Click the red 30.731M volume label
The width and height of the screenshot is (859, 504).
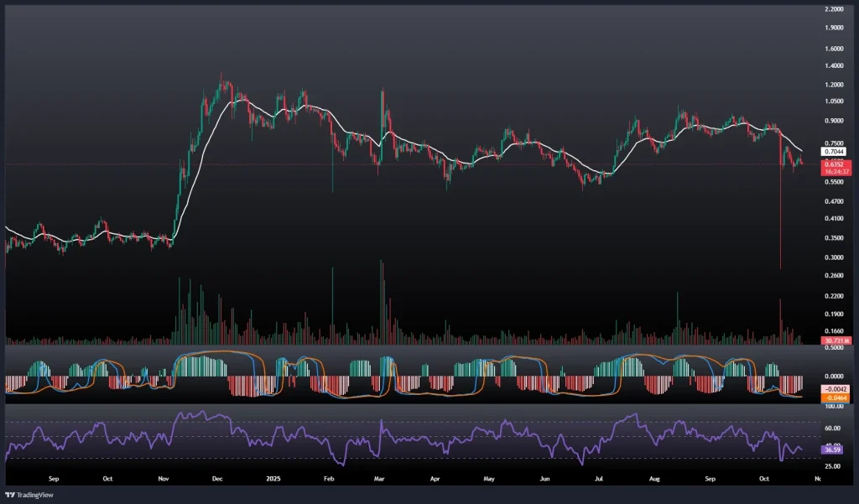pyautogui.click(x=836, y=341)
